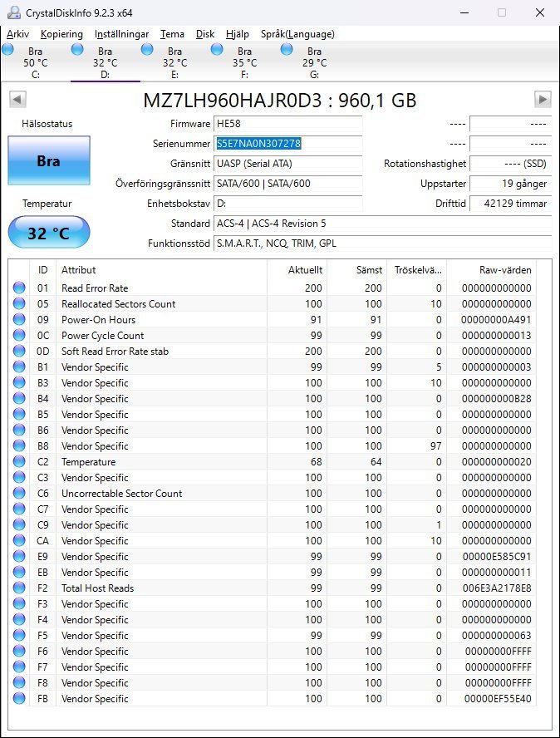Click the CrystalDiskInfo title bar app icon
Image resolution: width=560 pixels, height=738 pixels.
click(12, 12)
